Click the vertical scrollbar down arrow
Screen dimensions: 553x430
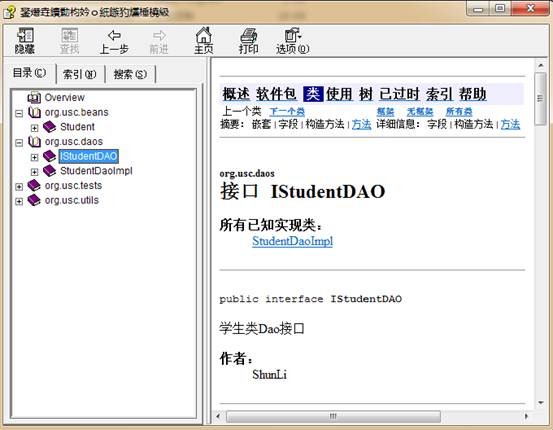pyautogui.click(x=541, y=402)
